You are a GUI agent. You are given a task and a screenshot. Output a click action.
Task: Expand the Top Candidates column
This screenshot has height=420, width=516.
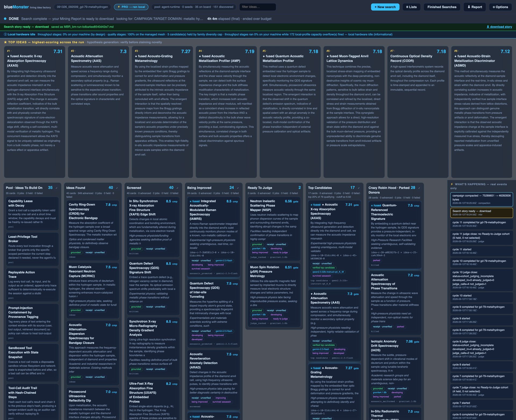coord(359,188)
